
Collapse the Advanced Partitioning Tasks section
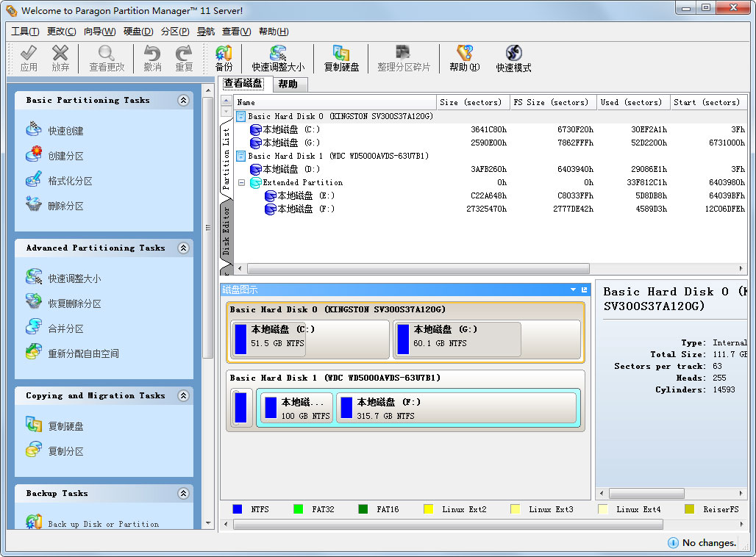[x=183, y=248]
